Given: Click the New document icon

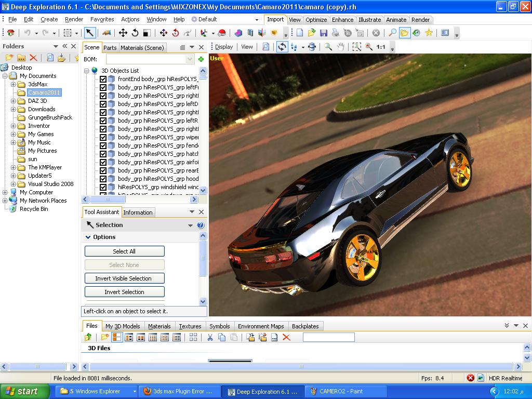Looking at the screenshot, I should click(300, 33).
